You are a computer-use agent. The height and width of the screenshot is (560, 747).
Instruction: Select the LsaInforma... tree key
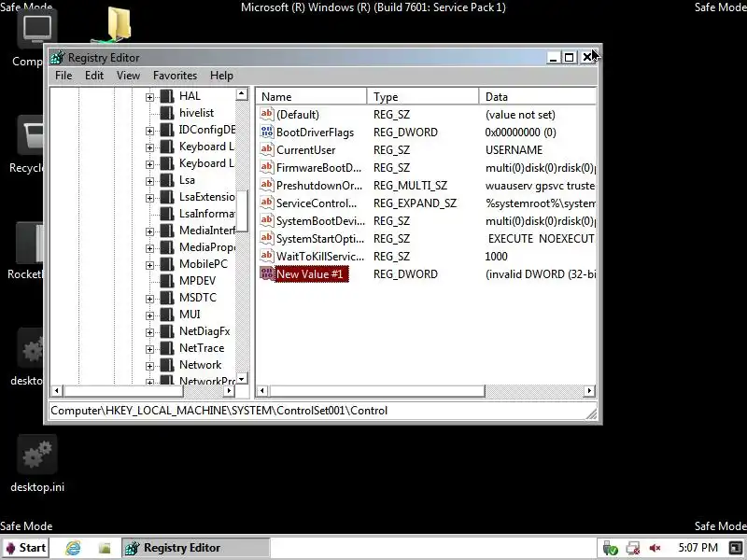point(207,214)
